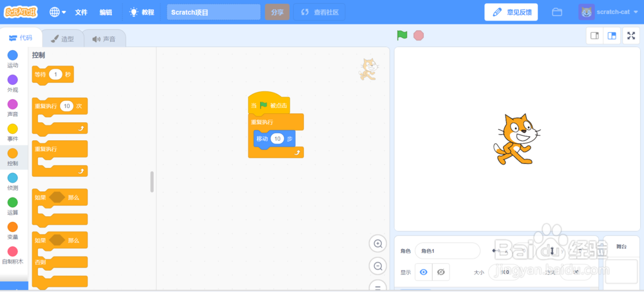Click the red stop button

click(x=419, y=35)
